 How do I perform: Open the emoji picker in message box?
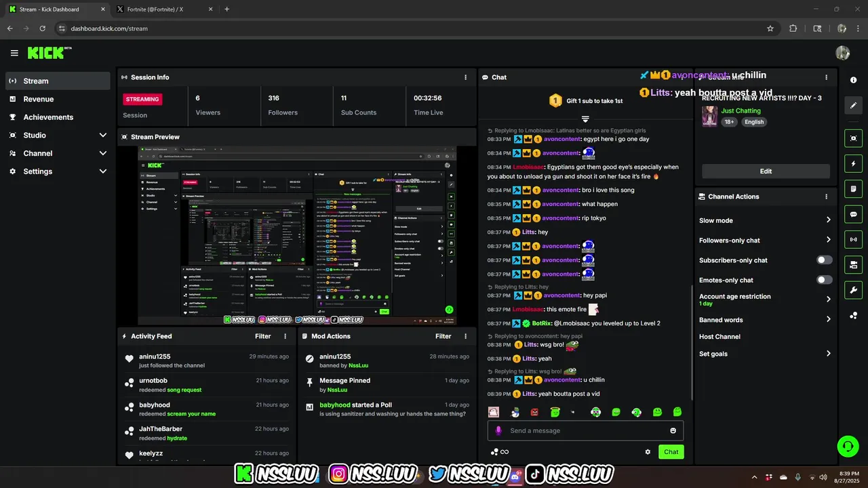coord(673,430)
